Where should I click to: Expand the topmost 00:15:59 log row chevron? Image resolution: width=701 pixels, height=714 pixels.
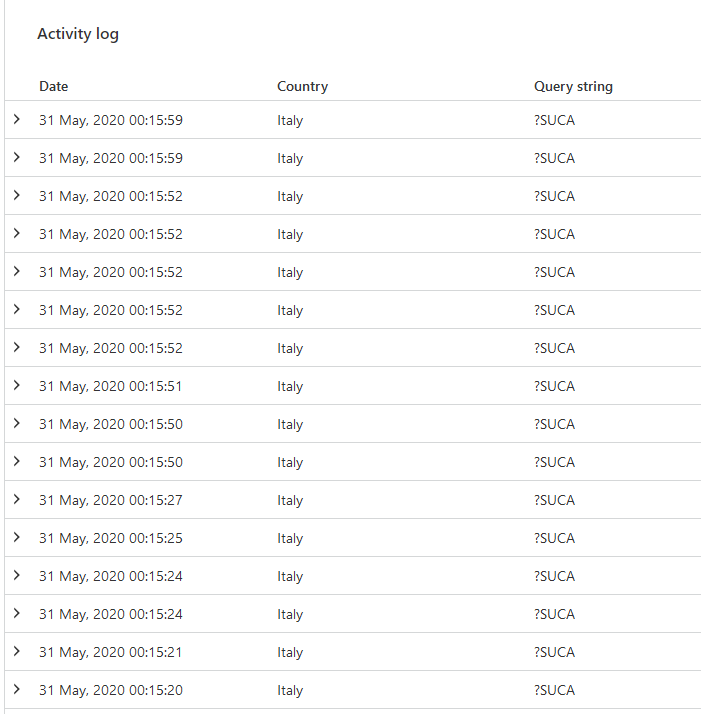click(17, 119)
